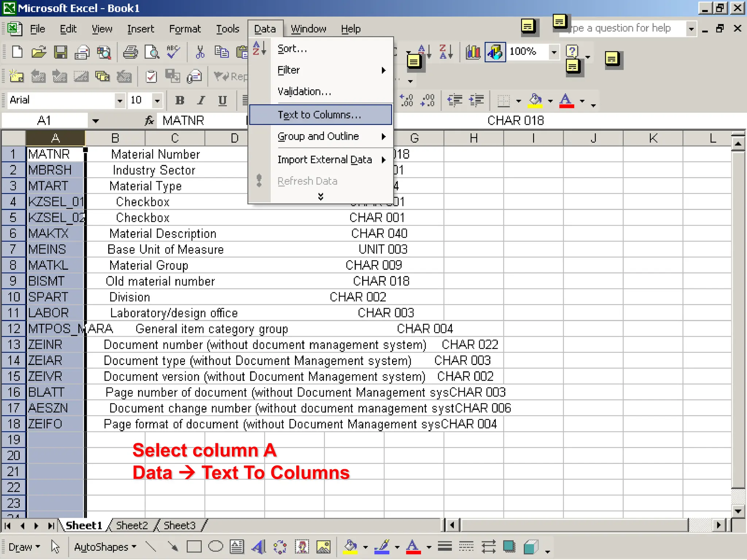Viewport: 747px width, 560px height.
Task: Expand the Borders dropdown arrow
Action: click(x=518, y=101)
